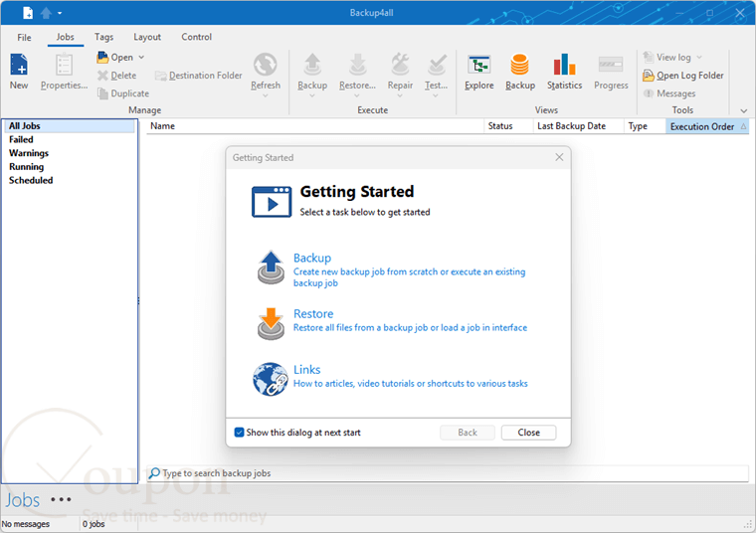Open quick access toolbar customize dropdown
Image resolution: width=756 pixels, height=533 pixels.
click(x=60, y=13)
